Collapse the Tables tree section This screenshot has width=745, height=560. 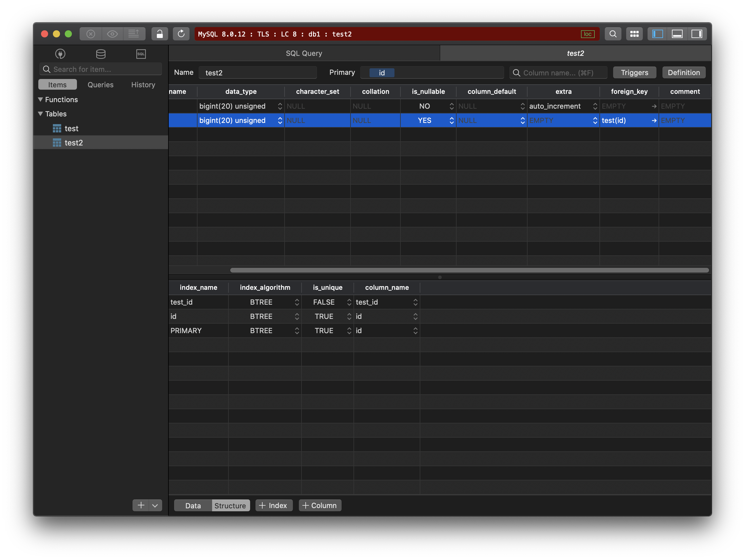point(40,114)
